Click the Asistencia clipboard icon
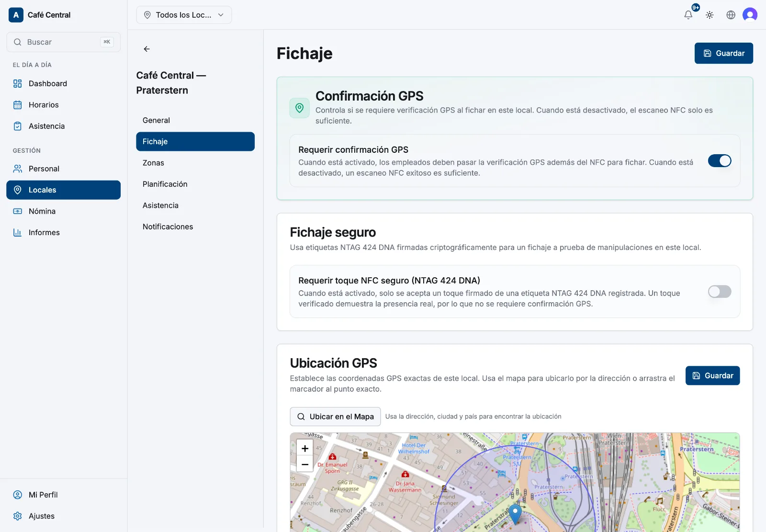Screen dimensions: 766x532 pyautogui.click(x=18, y=126)
